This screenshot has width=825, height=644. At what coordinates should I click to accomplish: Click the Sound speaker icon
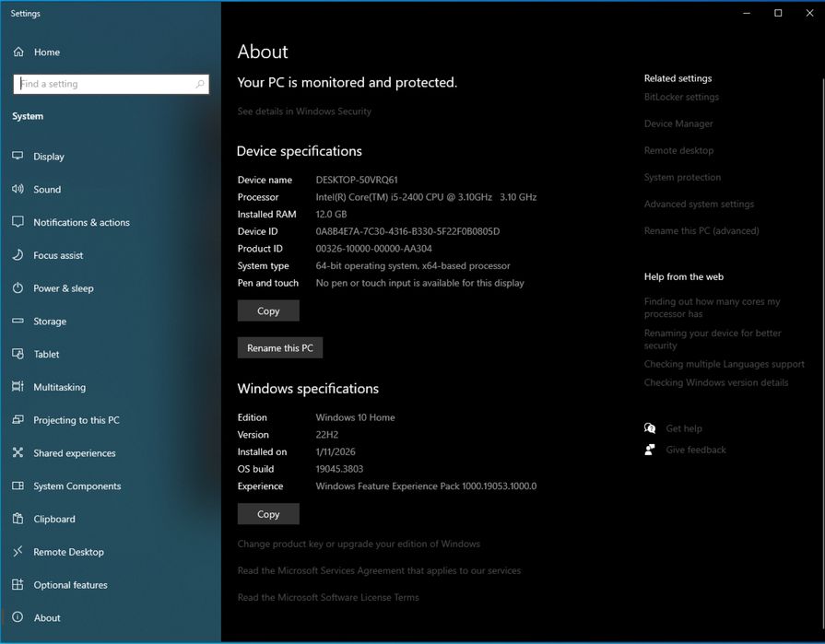pos(18,189)
